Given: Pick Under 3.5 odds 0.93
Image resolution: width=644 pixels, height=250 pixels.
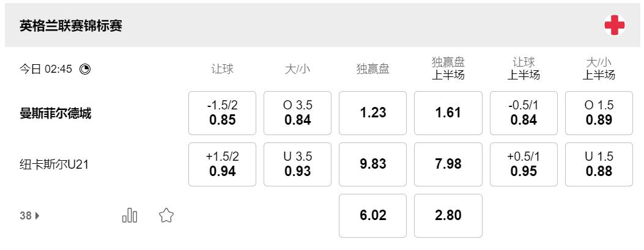Looking at the screenshot, I should pos(297,164).
